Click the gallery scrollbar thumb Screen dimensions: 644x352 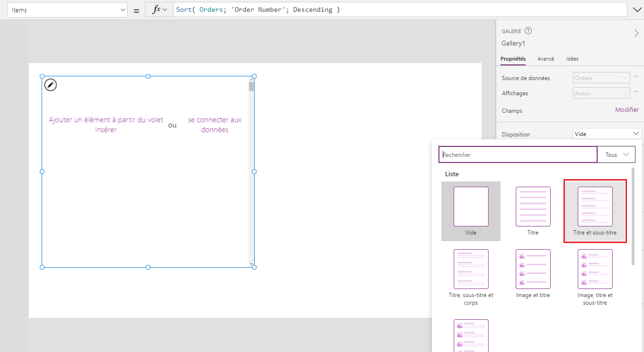click(x=251, y=86)
